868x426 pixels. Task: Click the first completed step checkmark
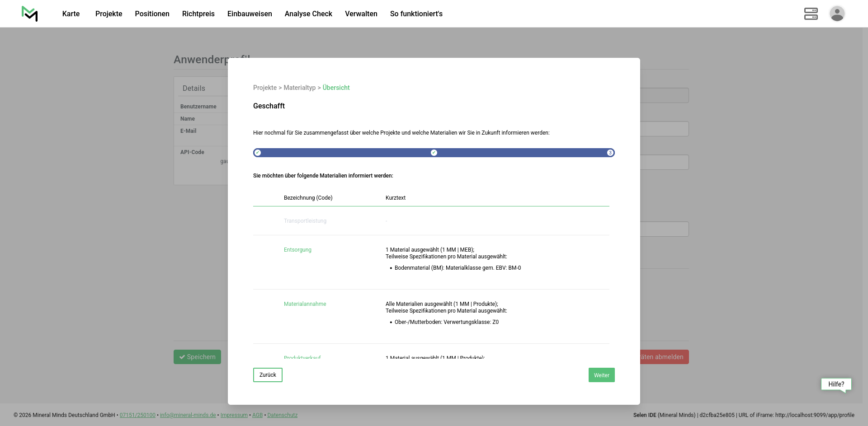click(x=258, y=153)
